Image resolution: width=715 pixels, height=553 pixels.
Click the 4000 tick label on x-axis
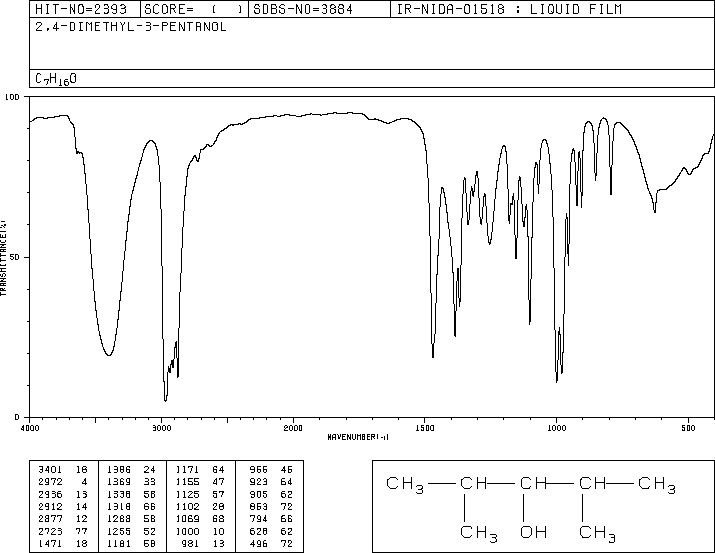click(x=30, y=428)
